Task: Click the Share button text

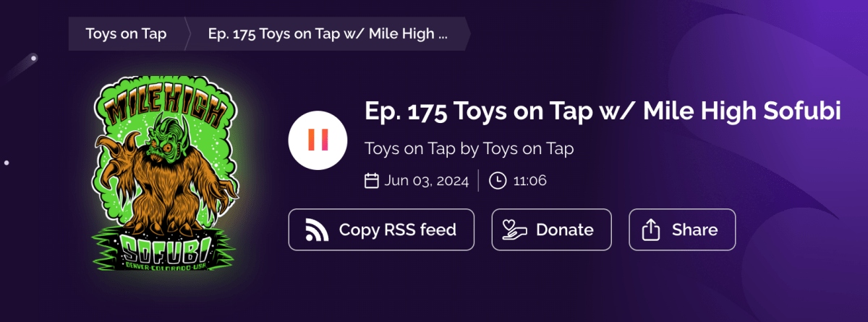Action: 695,230
